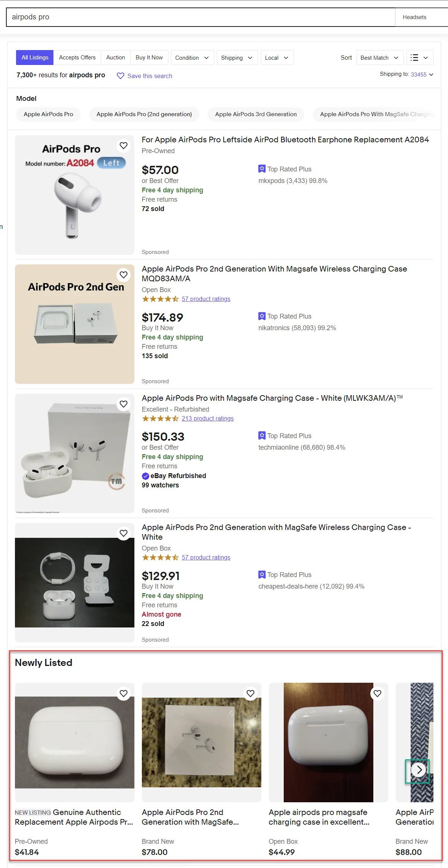This screenshot has height=868, width=448.
Task: Select the All Listings tab
Action: (x=35, y=58)
